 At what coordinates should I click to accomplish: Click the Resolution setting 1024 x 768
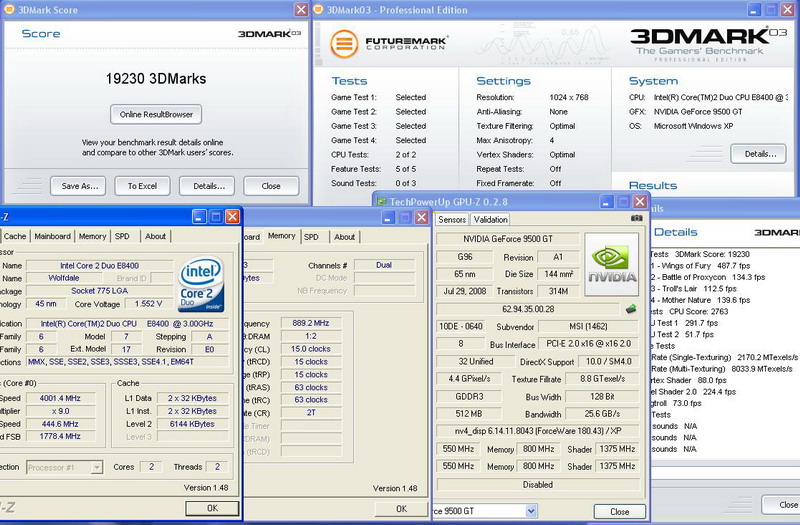click(569, 97)
